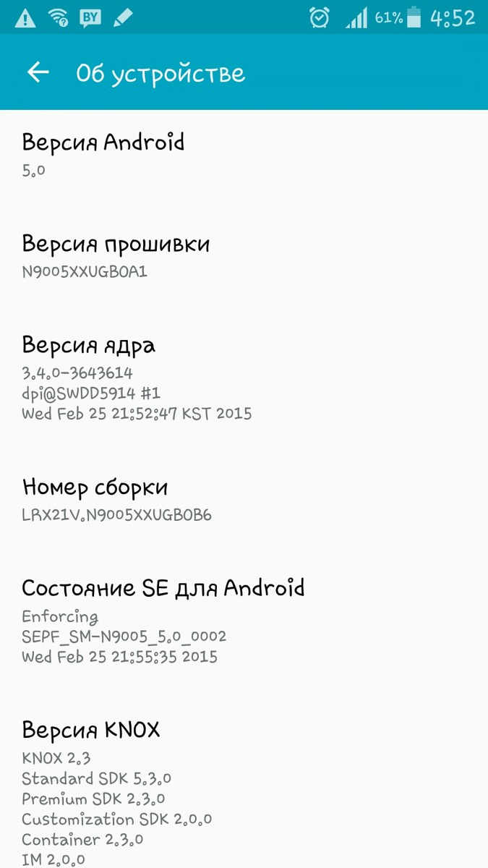Tap the signal strength bars icon
This screenshot has width=488, height=868.
[356, 17]
